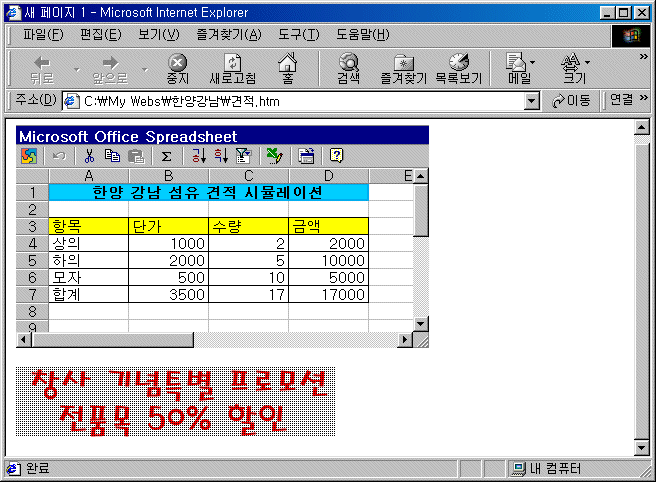Open the 도구(T) menu
656x482 pixels.
pyautogui.click(x=299, y=34)
